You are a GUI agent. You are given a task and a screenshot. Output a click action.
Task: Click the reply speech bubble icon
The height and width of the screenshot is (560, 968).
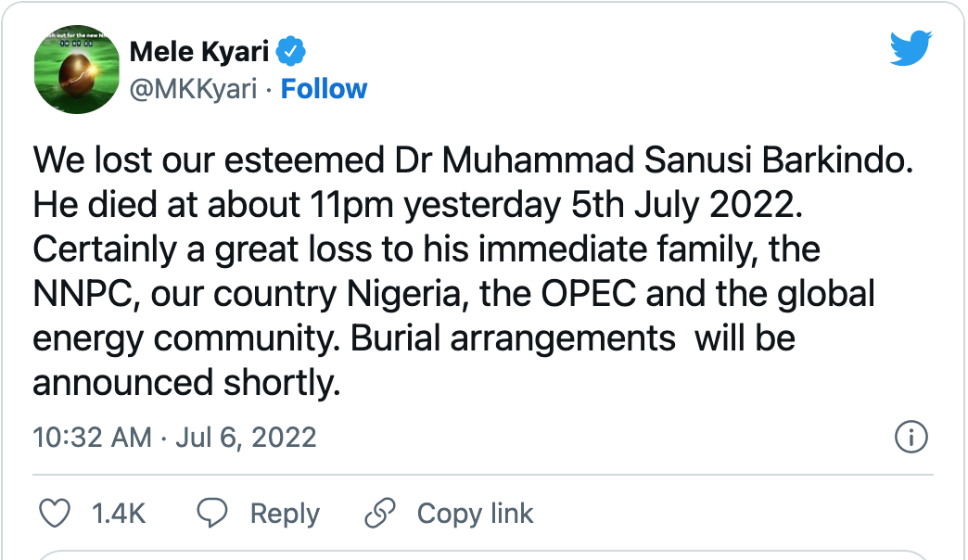tap(214, 513)
